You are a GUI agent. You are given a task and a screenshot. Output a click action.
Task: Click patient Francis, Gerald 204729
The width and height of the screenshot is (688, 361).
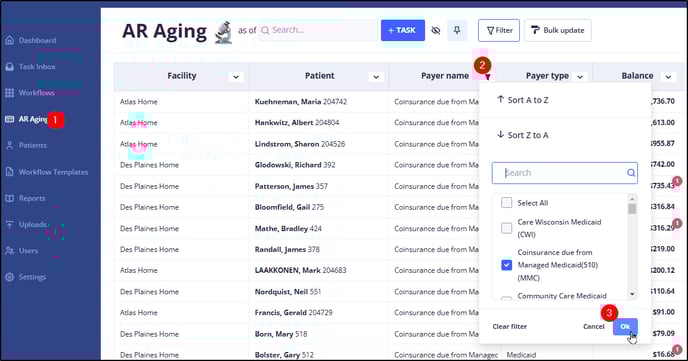[294, 313]
